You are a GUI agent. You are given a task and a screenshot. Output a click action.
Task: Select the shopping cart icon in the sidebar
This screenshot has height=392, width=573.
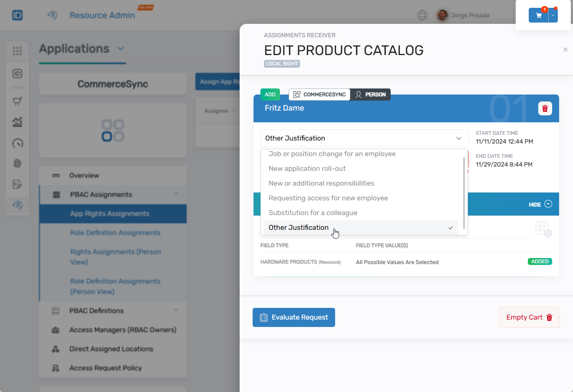17,101
